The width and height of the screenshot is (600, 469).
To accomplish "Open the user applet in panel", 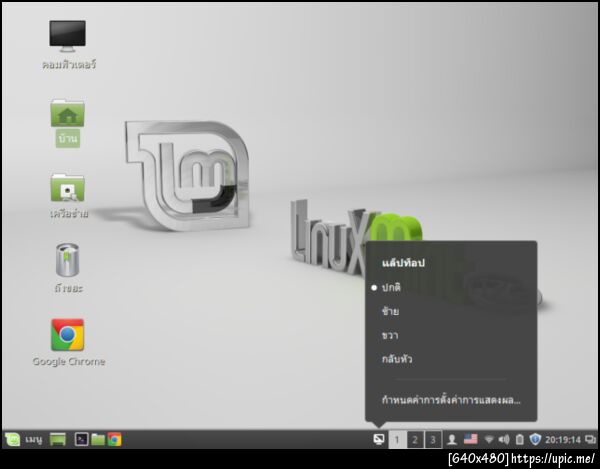I will point(452,440).
